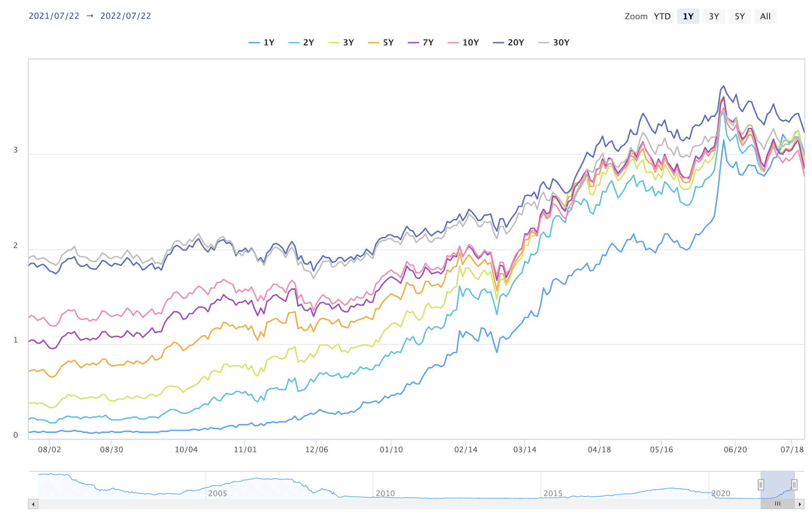Hide the 20Y series in legend
Viewport: 812px width, 516px height.
click(x=508, y=43)
